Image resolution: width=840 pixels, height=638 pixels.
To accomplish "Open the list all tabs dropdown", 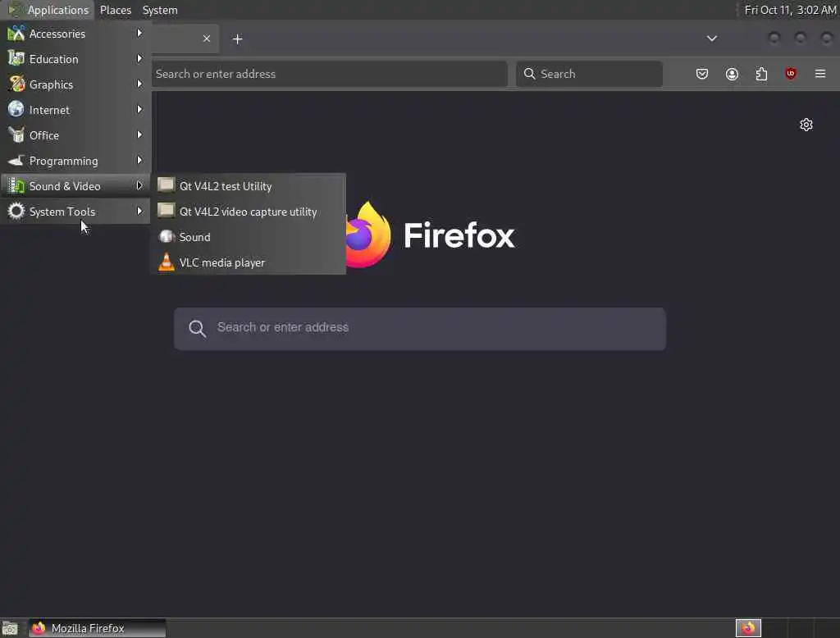I will coord(712,39).
